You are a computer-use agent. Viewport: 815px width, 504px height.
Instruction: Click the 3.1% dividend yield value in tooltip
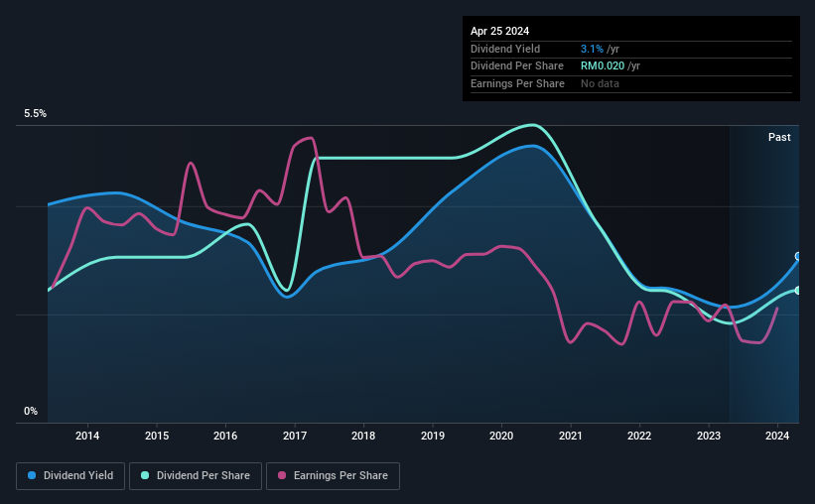click(592, 49)
